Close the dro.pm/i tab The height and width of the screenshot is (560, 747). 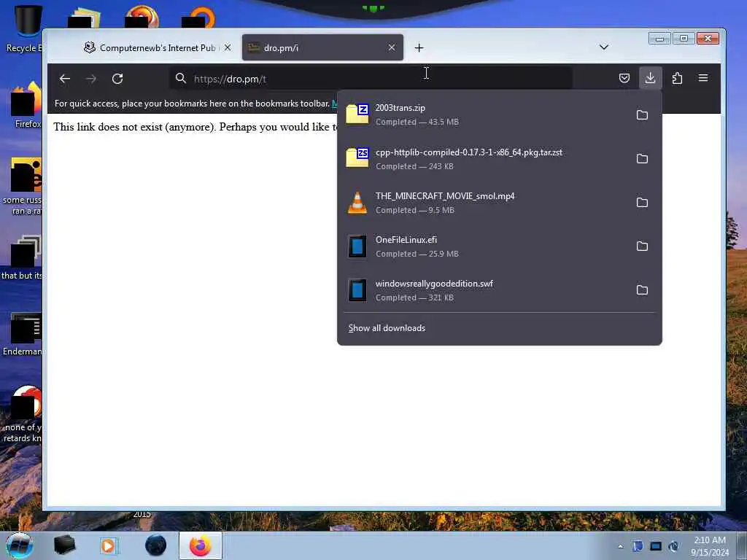click(392, 47)
